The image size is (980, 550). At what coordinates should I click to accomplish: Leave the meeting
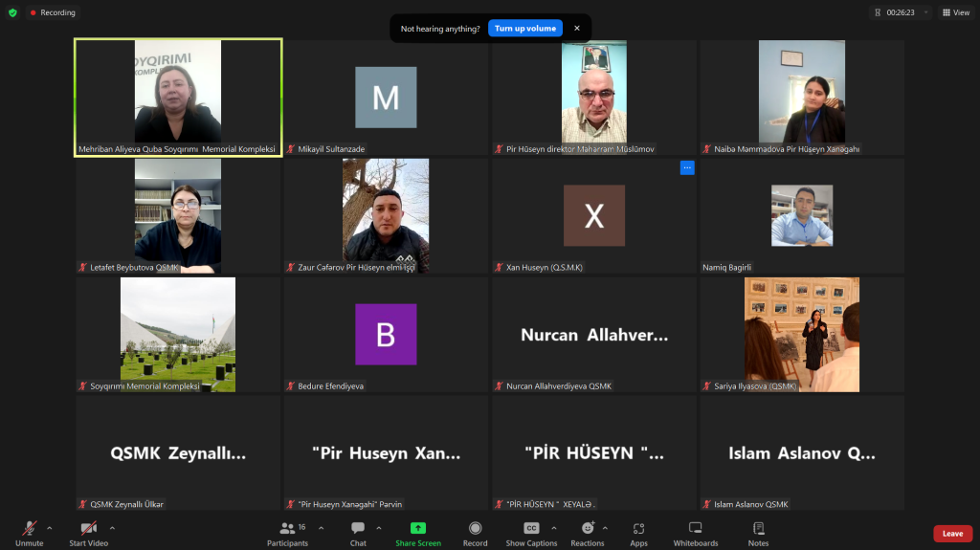tap(952, 534)
